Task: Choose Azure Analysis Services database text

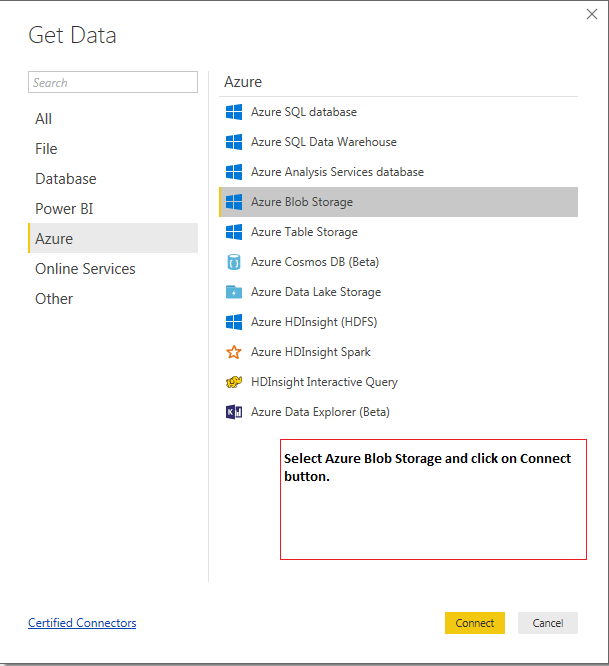Action: (337, 172)
